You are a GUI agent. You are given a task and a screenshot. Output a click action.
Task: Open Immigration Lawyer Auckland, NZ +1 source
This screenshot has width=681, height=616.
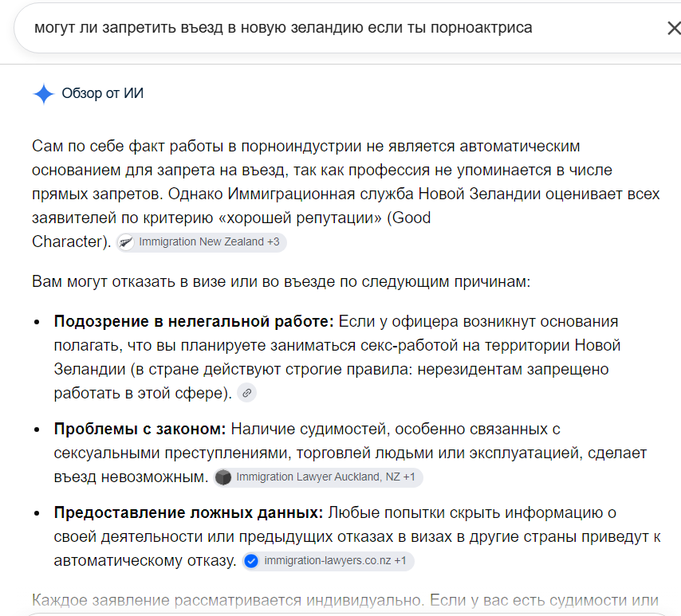point(318,477)
